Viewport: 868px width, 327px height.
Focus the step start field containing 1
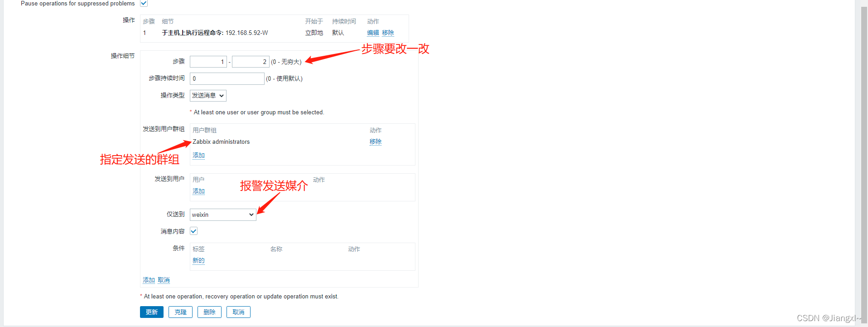[x=208, y=62]
